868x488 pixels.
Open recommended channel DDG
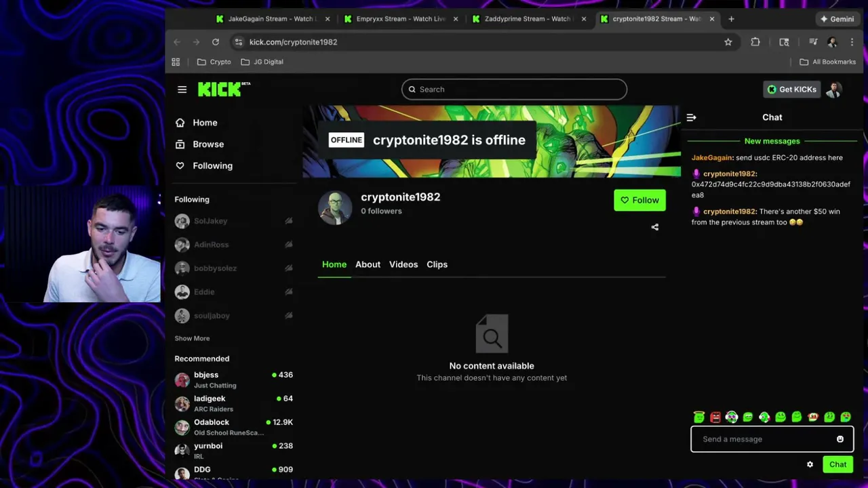coord(233,472)
